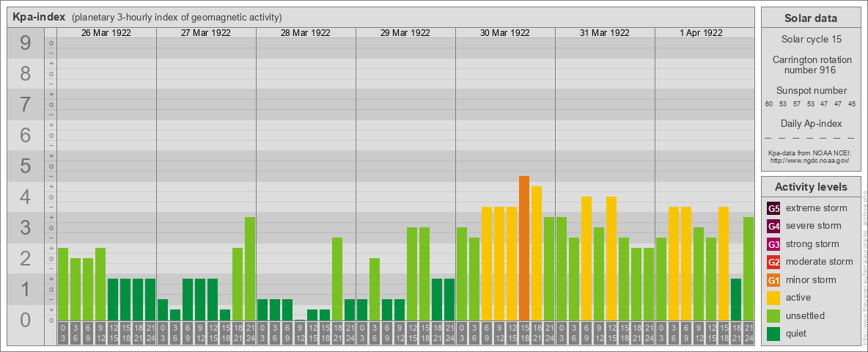This screenshot has width=868, height=352.
Task: Select the 26 Mar 1922 date header
Action: point(106,33)
